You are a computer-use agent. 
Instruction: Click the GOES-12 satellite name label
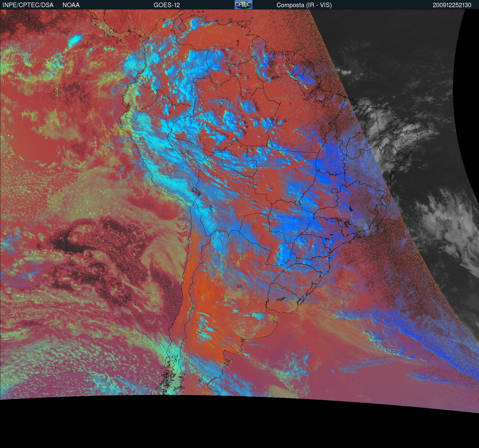[166, 5]
